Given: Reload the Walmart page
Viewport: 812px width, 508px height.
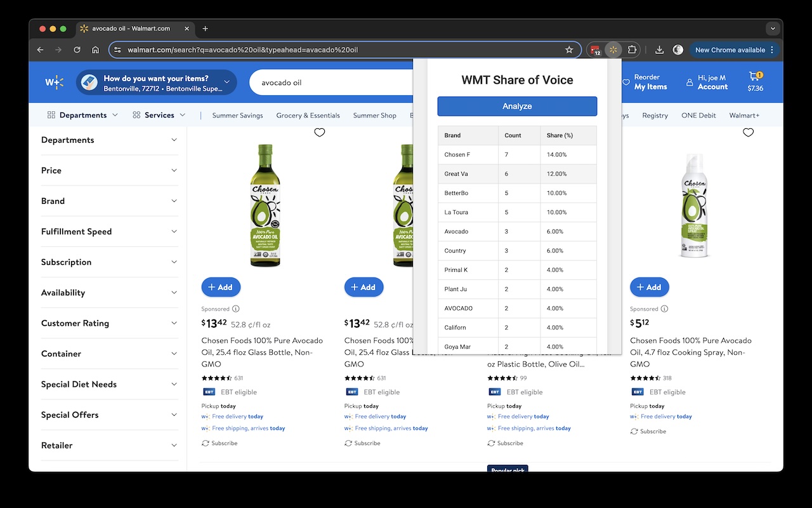Looking at the screenshot, I should (x=77, y=50).
